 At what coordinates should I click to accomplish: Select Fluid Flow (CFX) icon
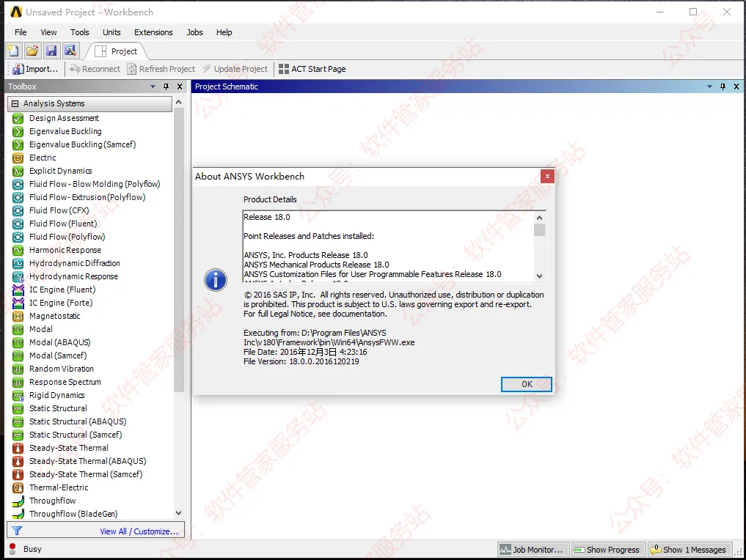18,210
